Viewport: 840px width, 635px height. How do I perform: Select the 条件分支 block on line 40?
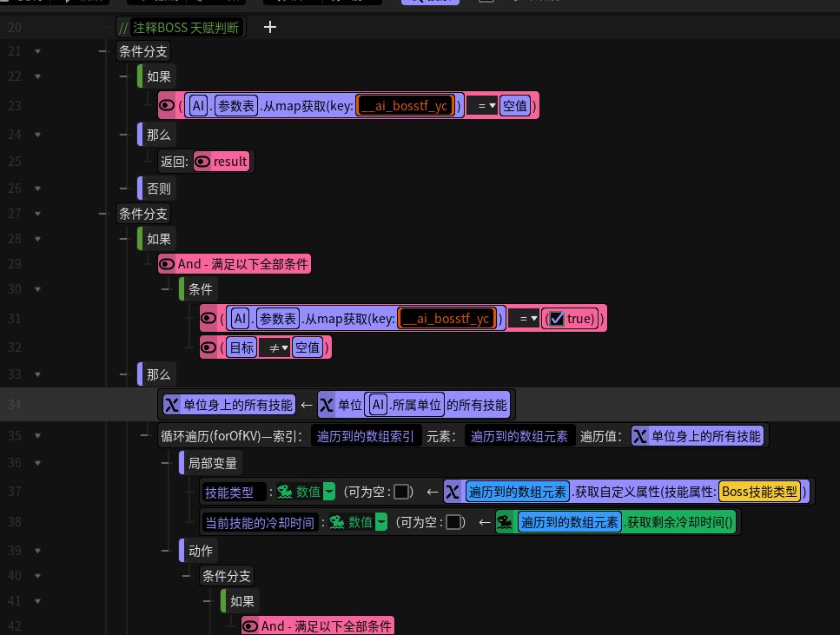coord(226,576)
